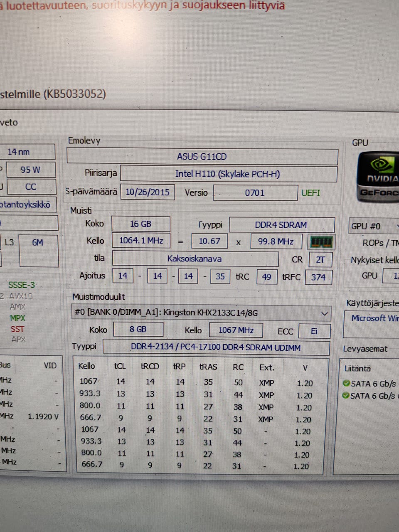Click the tCL column header
This screenshot has height=532, width=399.
point(120,366)
